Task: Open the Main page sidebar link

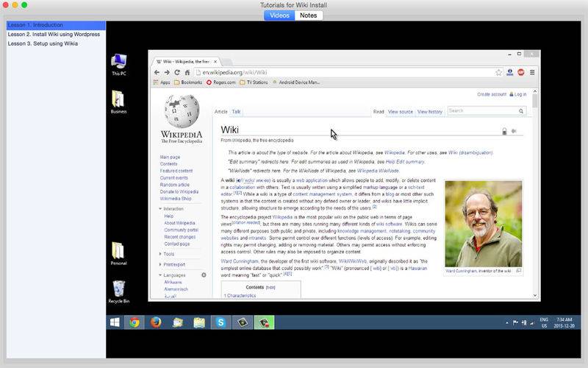Action: click(170, 157)
